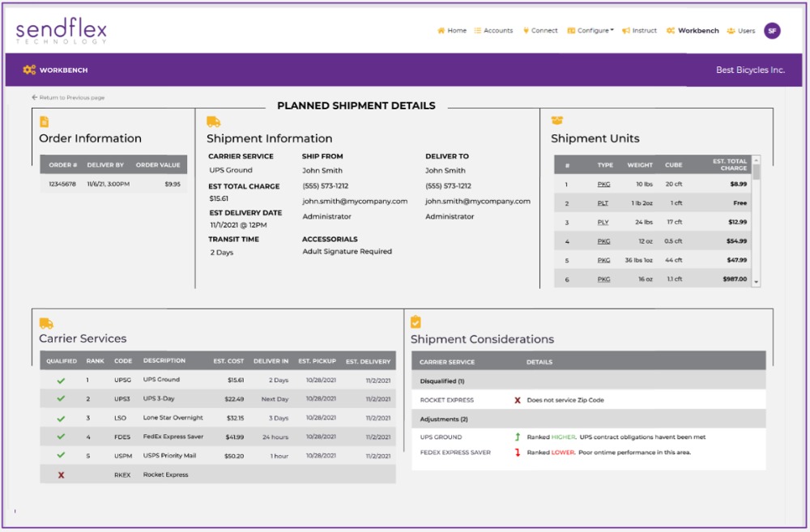
Task: Click Shipment Units scrollbar up arrow
Action: point(757,159)
